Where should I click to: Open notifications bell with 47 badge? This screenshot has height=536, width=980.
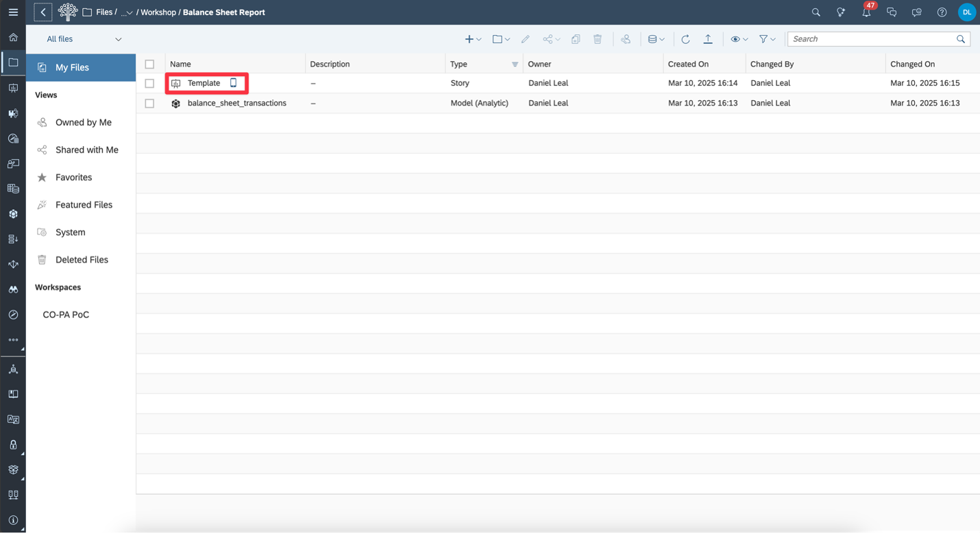pos(867,11)
